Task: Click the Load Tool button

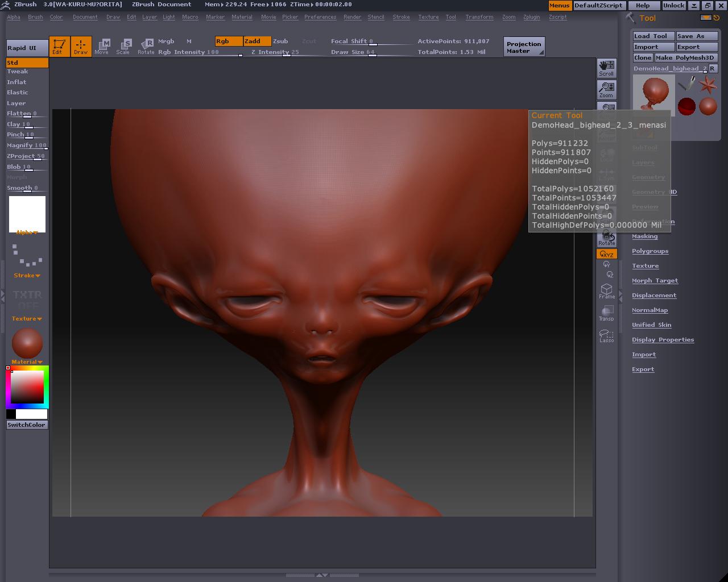Action: click(654, 36)
